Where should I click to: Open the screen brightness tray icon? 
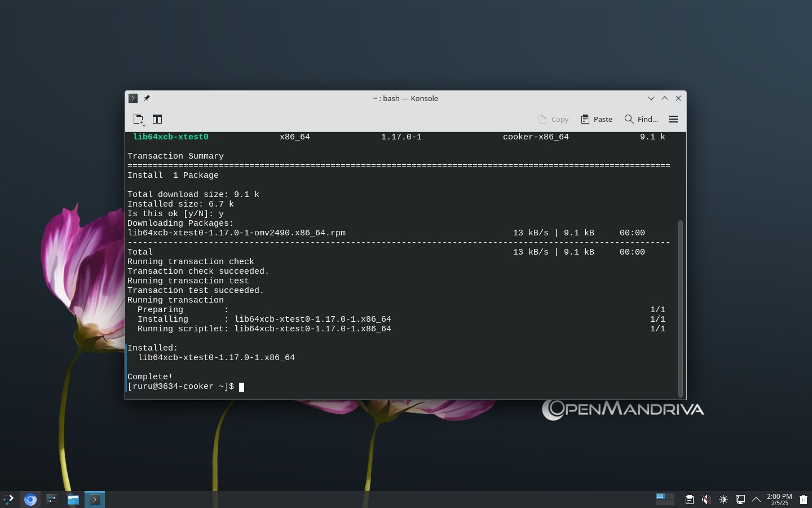click(x=723, y=500)
